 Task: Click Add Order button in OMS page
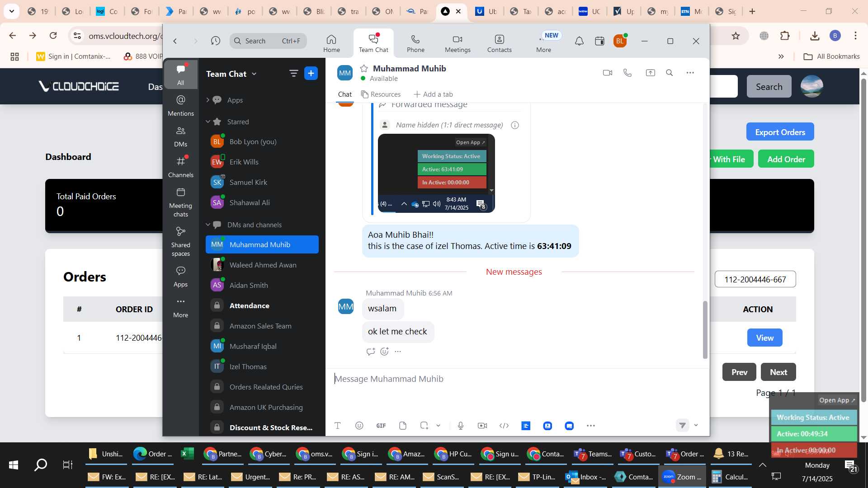tap(786, 159)
